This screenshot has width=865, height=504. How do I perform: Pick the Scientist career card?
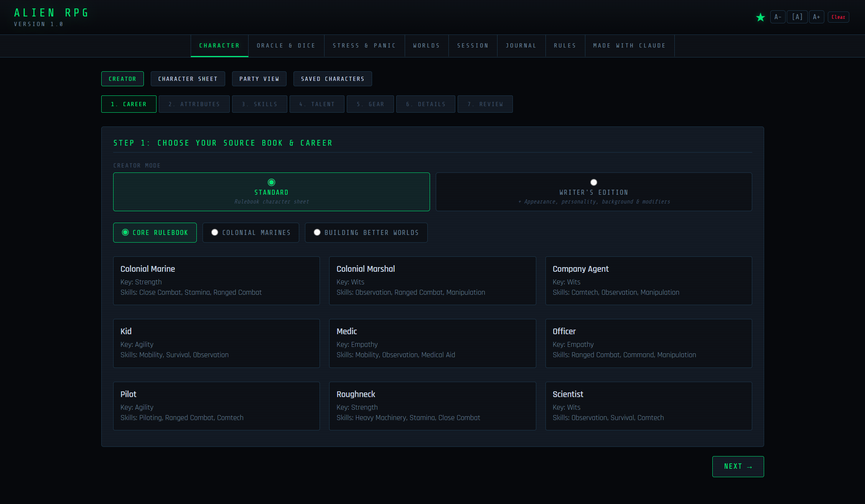(648, 406)
